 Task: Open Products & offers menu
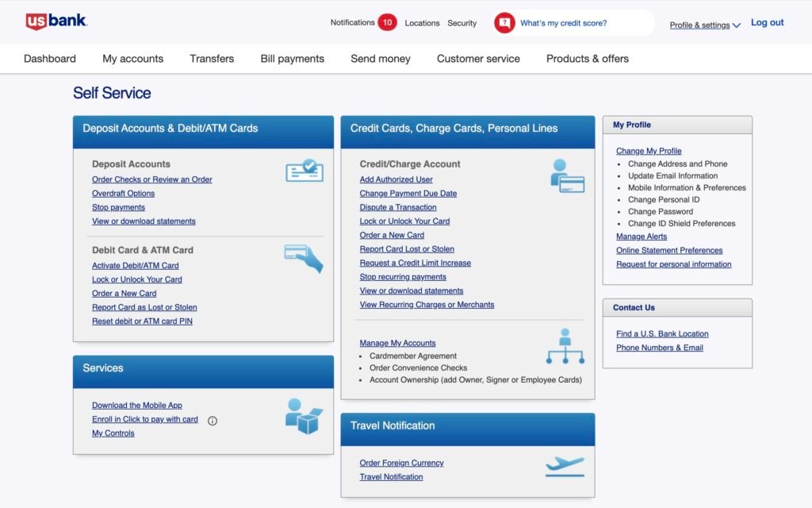coord(588,59)
